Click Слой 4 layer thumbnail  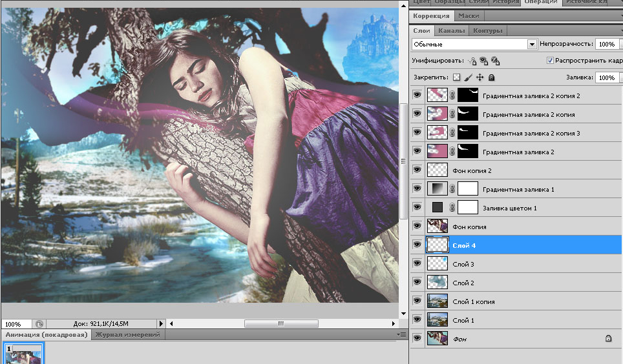click(x=438, y=245)
